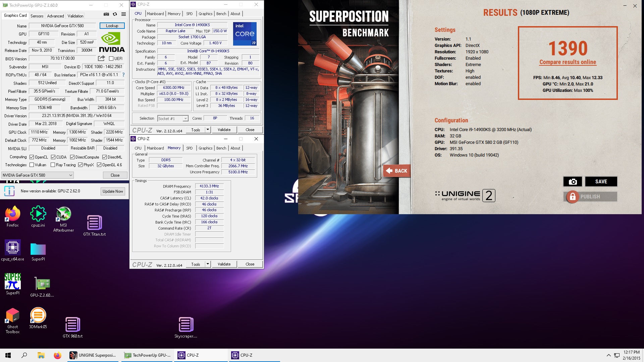Open the MSI Afterburner desktop shortcut
644x362 pixels.
pyautogui.click(x=63, y=219)
